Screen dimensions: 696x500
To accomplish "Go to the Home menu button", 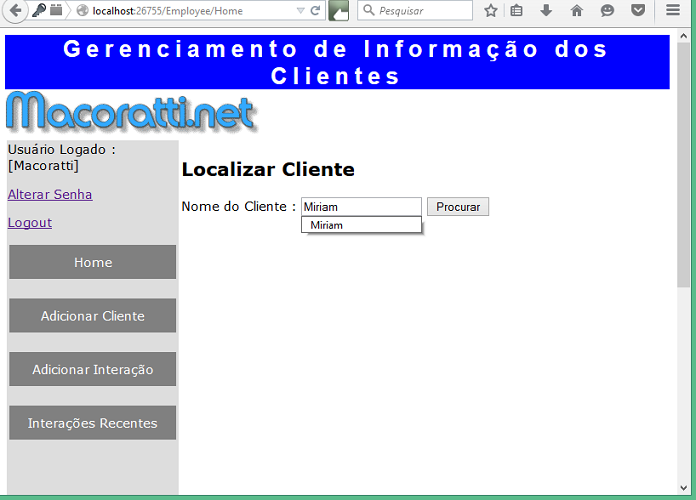I will click(x=92, y=262).
